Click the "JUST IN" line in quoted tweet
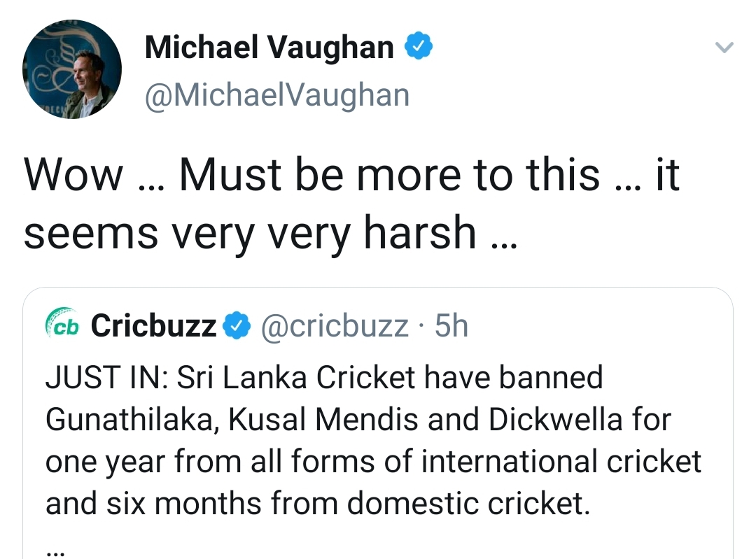Screen dimensions: 756x559 point(324,377)
